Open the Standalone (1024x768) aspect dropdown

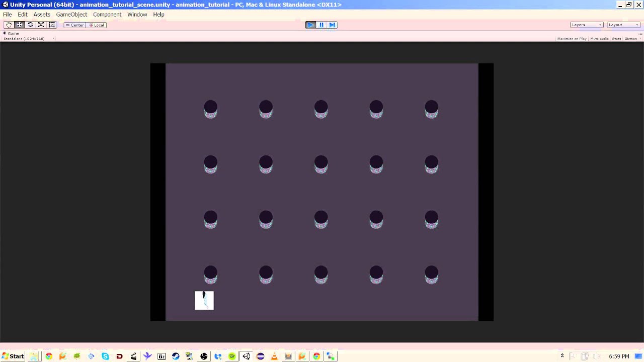29,39
